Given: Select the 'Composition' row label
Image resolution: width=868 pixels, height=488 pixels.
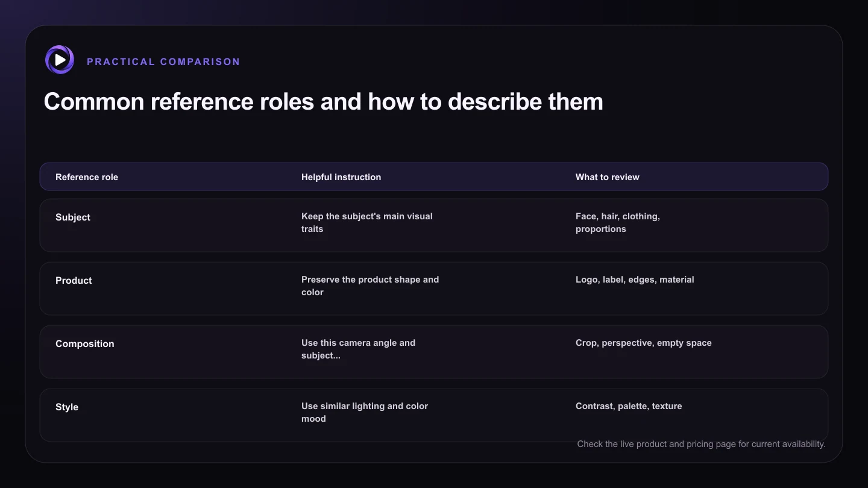Looking at the screenshot, I should [x=85, y=344].
